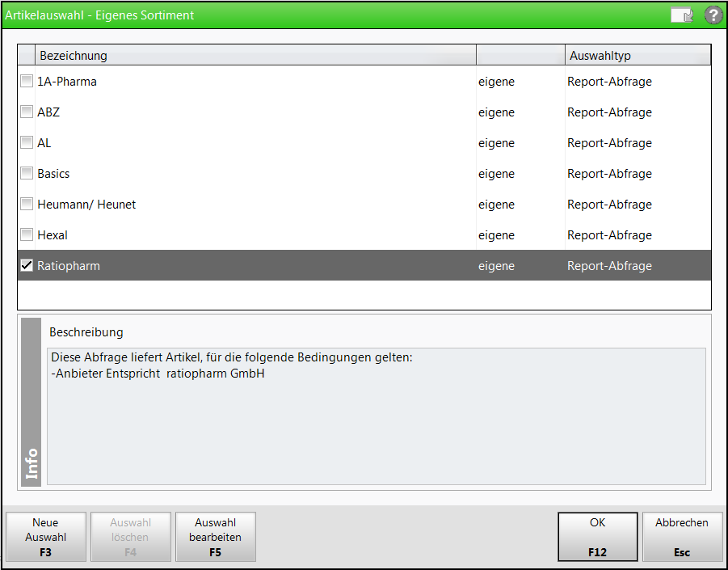Uncheck the Ratiopharm checkbox
728x570 pixels.
click(27, 265)
